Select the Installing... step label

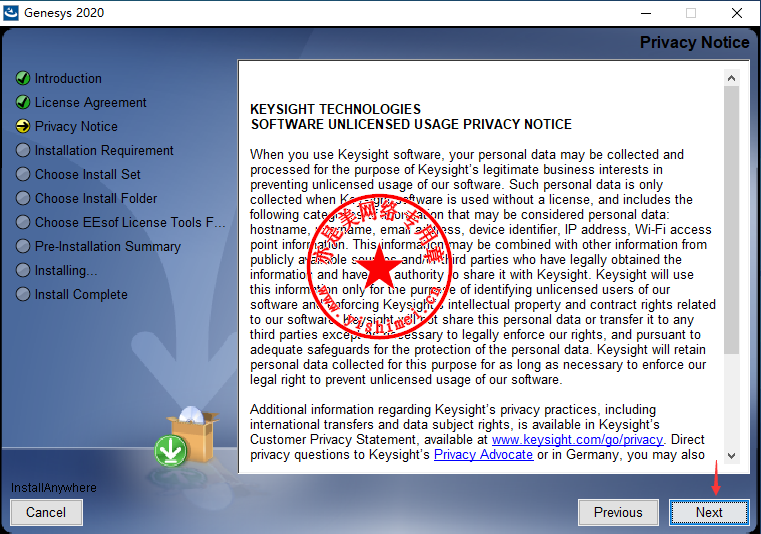[66, 270]
